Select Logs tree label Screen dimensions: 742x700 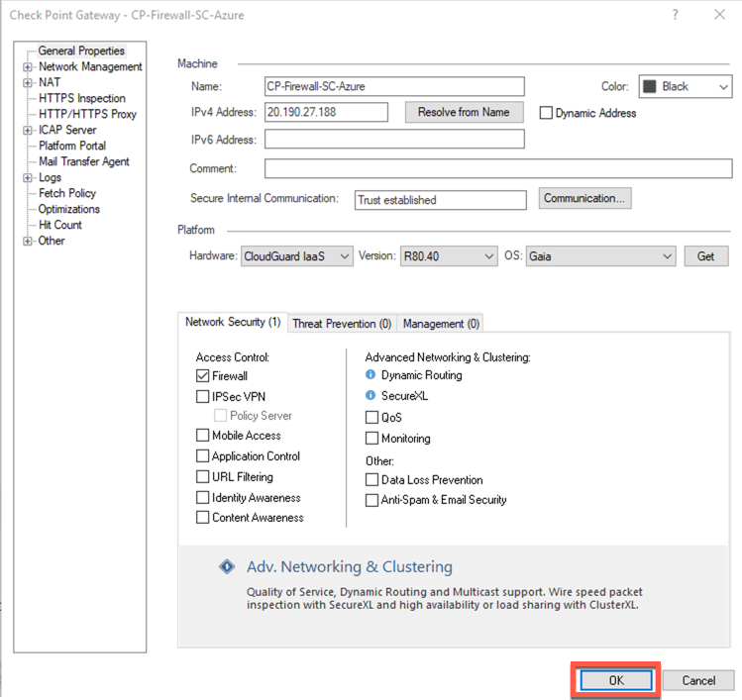(x=50, y=177)
